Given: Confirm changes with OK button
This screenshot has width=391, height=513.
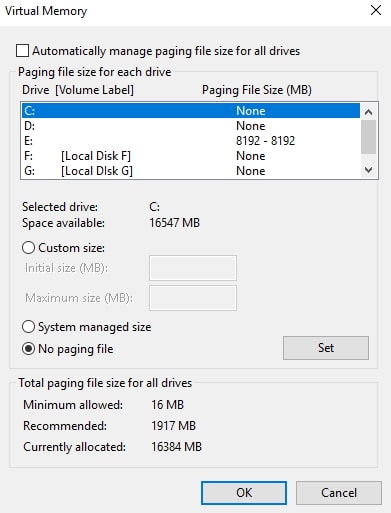Looking at the screenshot, I should (x=244, y=493).
